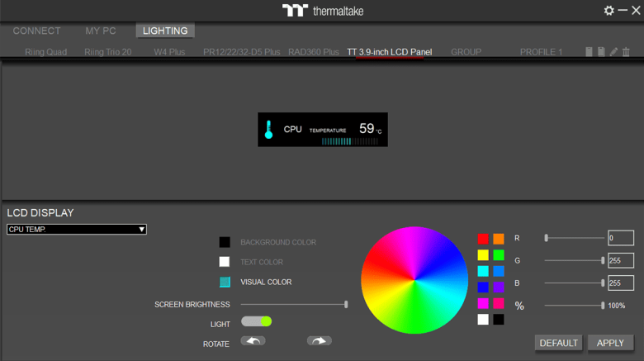The height and width of the screenshot is (361, 644).
Task: Open the settings gear icon
Action: (608, 10)
